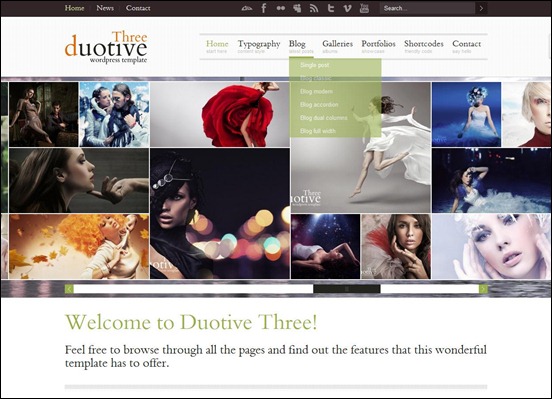Open the Flickr two-dot icon
The height and width of the screenshot is (399, 552).
coord(281,8)
